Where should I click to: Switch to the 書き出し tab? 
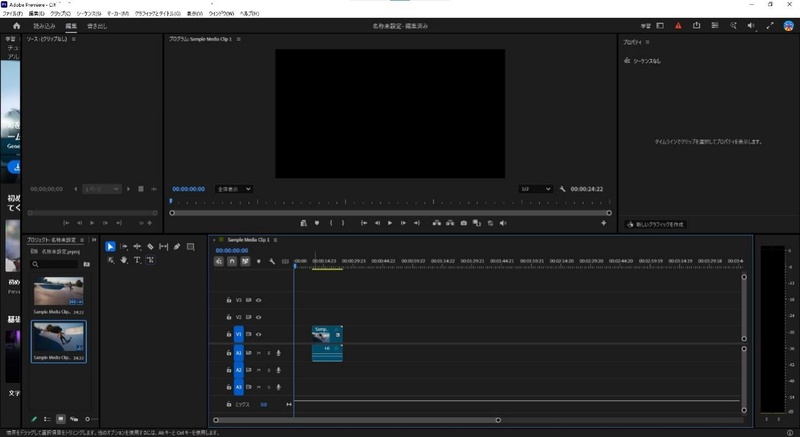tap(97, 26)
